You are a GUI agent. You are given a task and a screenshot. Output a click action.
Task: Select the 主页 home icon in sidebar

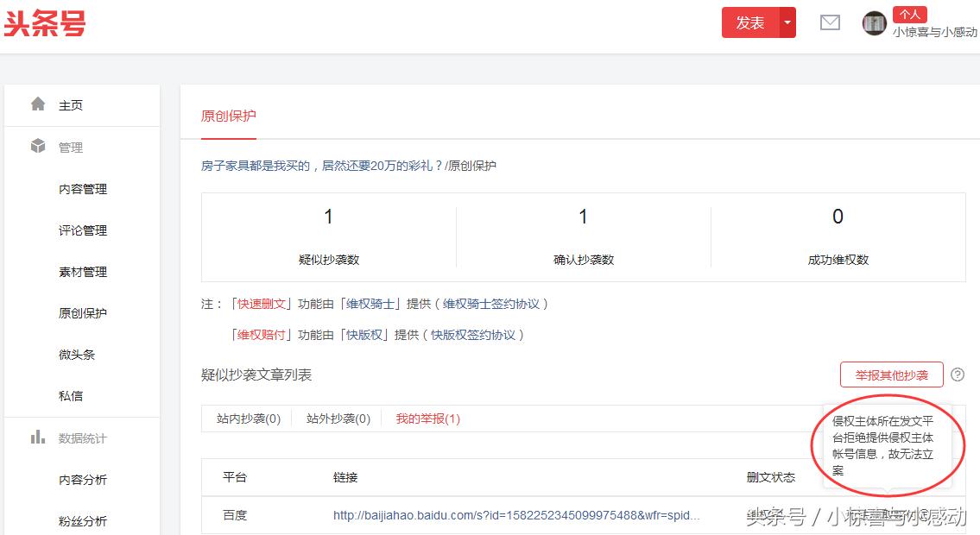[39, 103]
